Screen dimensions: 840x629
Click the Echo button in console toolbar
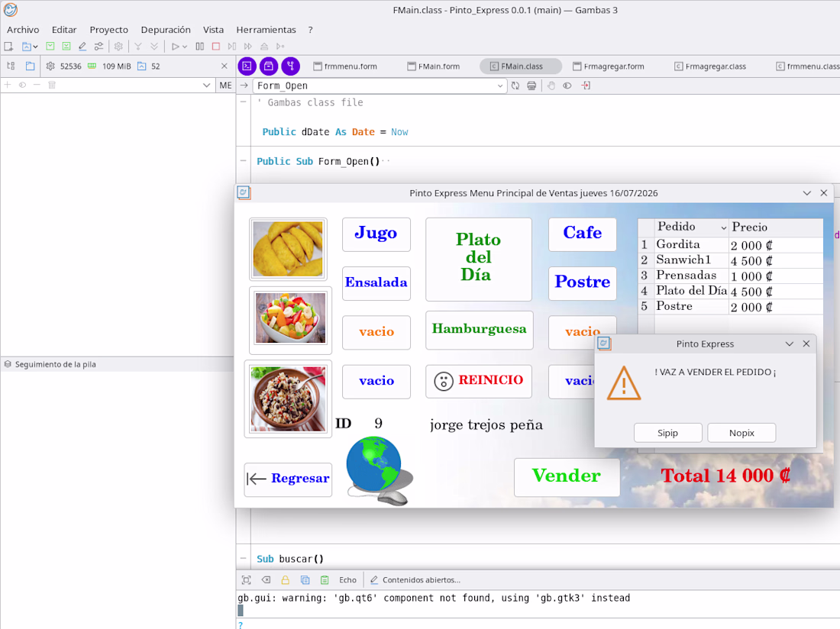point(347,579)
